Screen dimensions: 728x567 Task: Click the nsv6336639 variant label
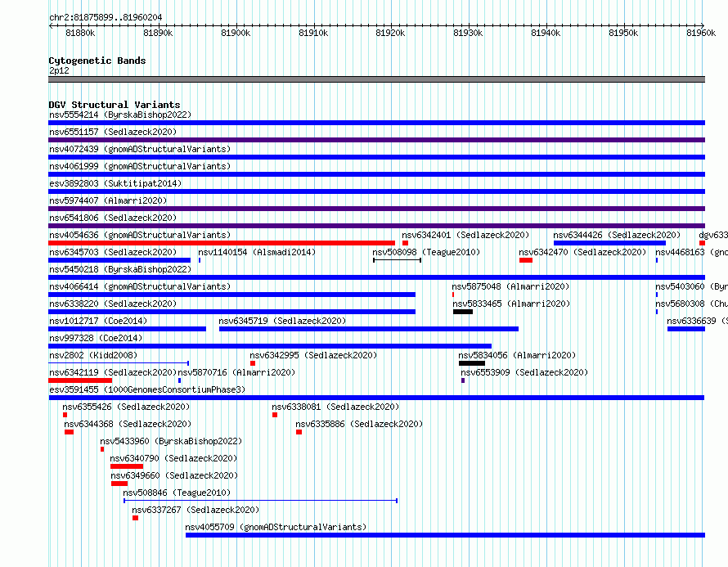coord(697,321)
